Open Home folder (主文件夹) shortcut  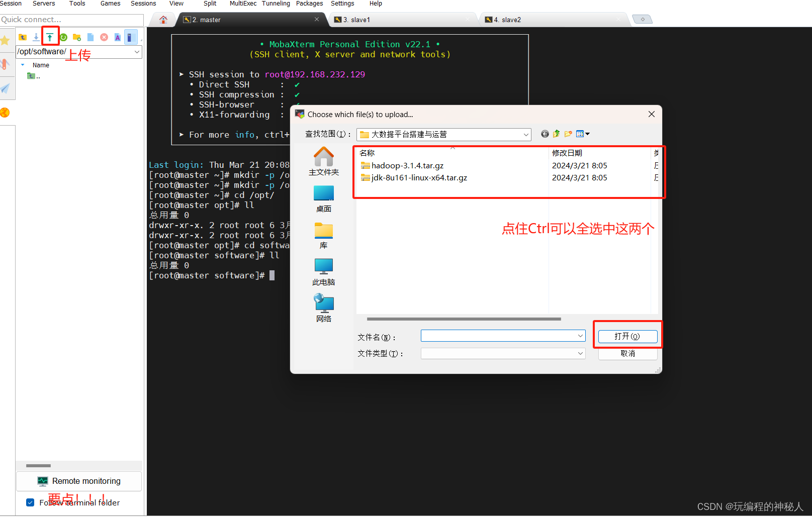tap(324, 161)
